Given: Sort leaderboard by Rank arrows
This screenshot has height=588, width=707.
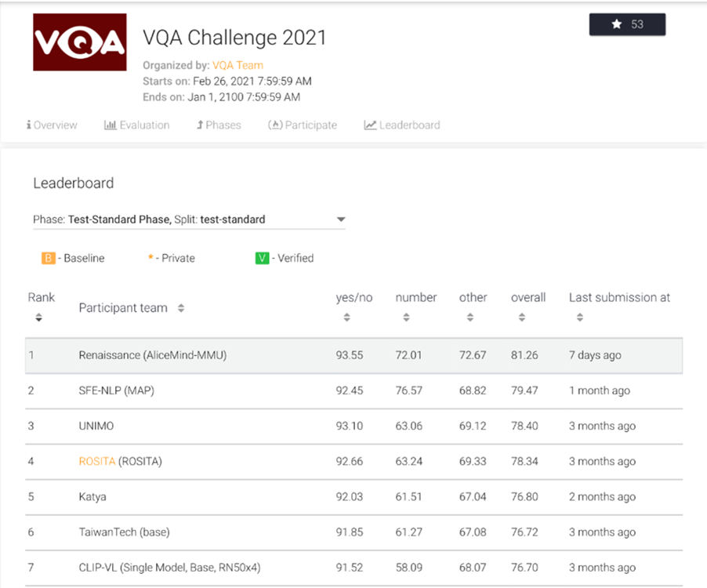Looking at the screenshot, I should 38,318.
